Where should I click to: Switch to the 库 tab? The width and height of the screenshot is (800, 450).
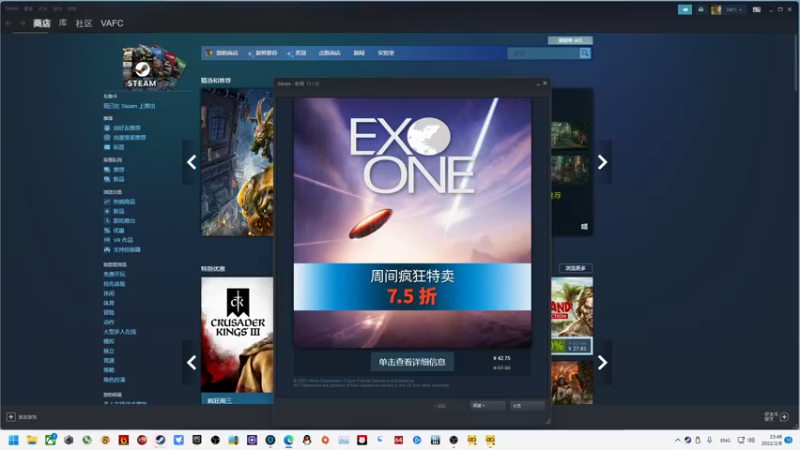tap(63, 23)
